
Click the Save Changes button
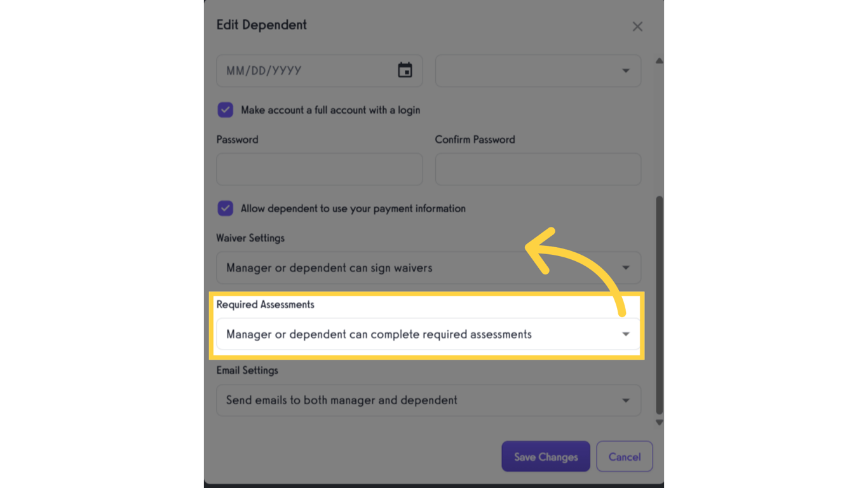pyautogui.click(x=545, y=456)
